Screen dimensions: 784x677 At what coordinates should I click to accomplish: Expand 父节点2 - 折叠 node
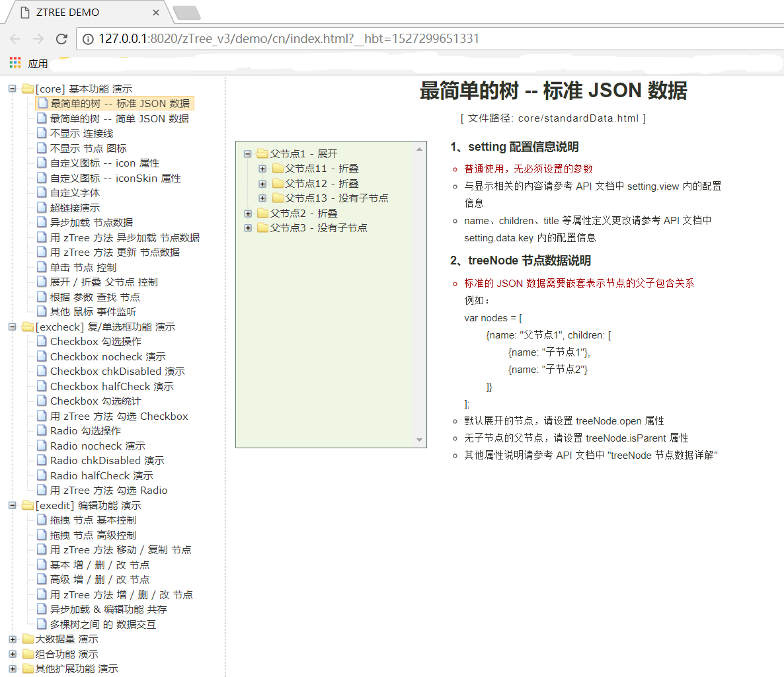tap(247, 214)
